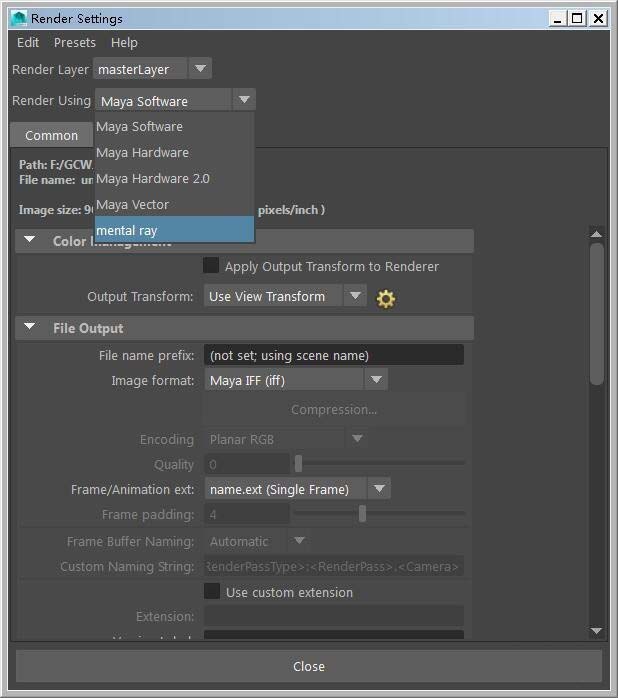Viewport: 618px width, 698px height.
Task: Switch to the Common tab
Action: [51, 135]
